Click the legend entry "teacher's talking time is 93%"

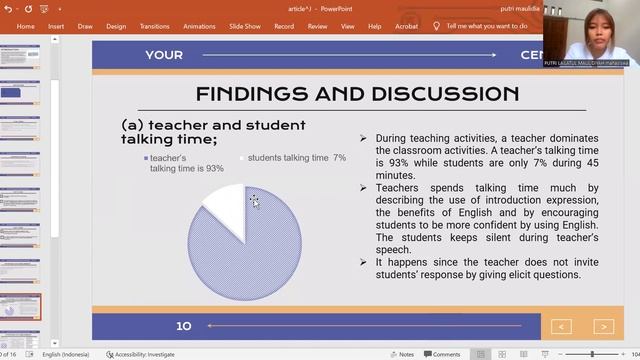pyautogui.click(x=187, y=163)
